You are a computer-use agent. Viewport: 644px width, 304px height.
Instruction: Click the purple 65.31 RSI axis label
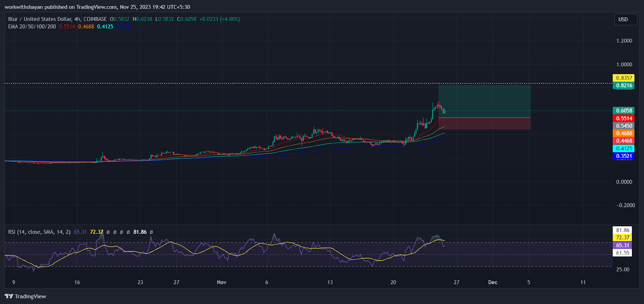(x=622, y=245)
